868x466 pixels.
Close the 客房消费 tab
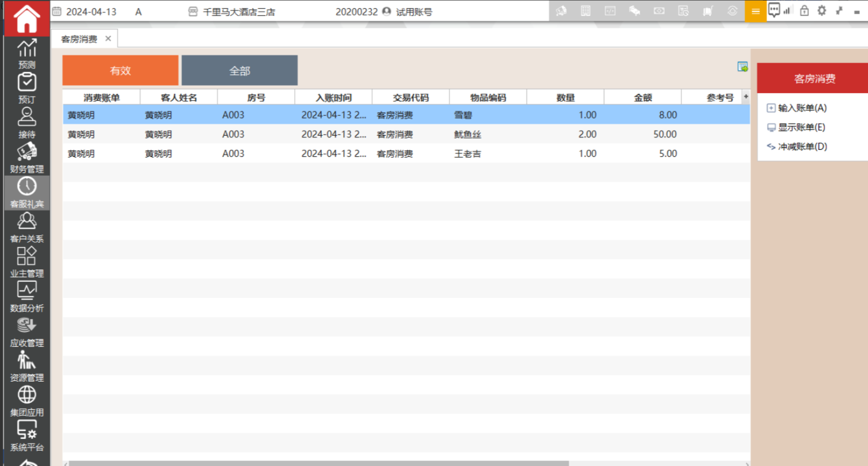(x=108, y=39)
